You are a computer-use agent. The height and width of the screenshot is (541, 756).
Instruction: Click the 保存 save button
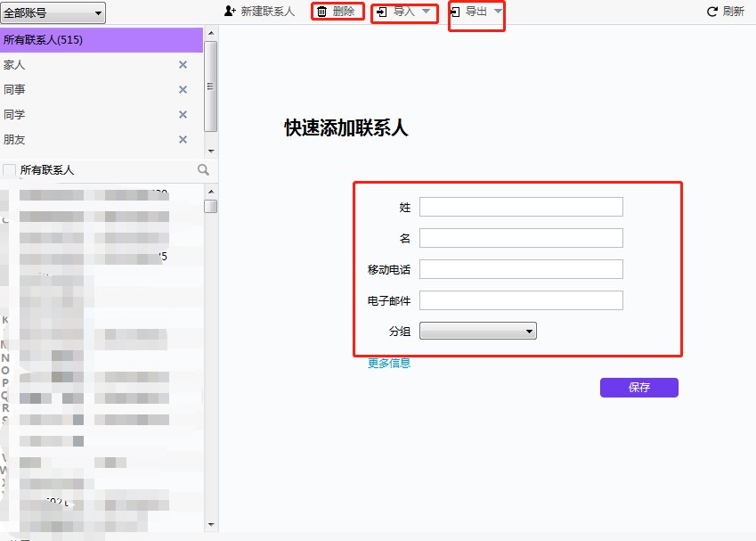point(638,387)
